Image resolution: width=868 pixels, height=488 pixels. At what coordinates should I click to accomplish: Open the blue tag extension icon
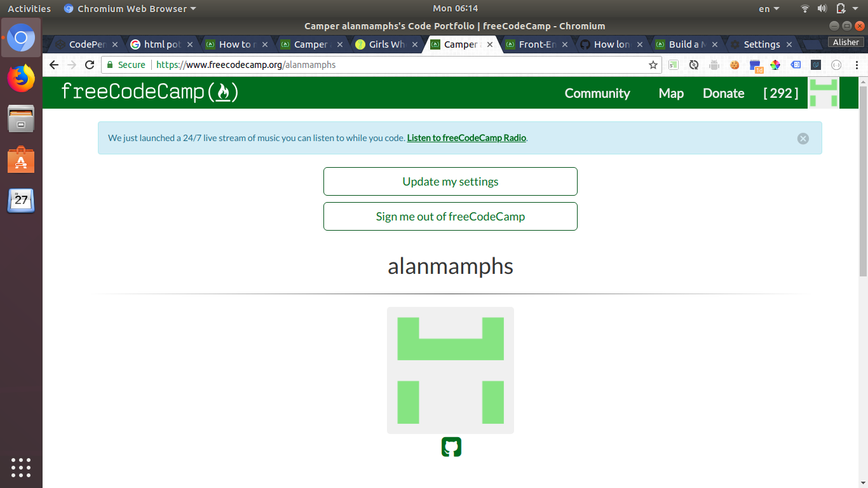pos(795,64)
